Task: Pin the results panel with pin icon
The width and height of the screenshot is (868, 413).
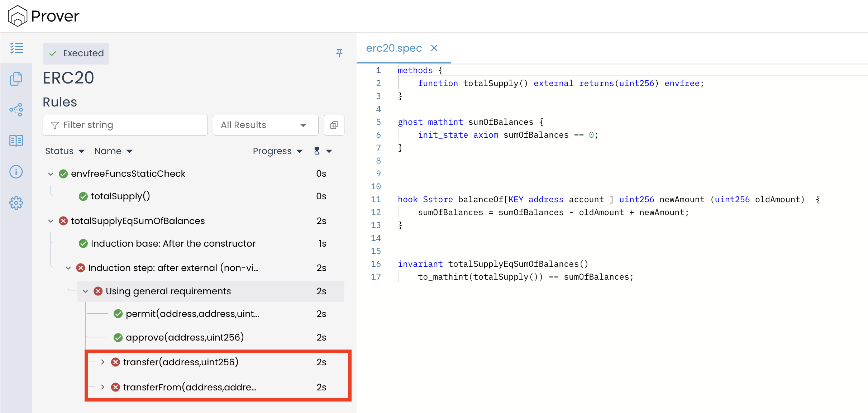Action: (339, 53)
